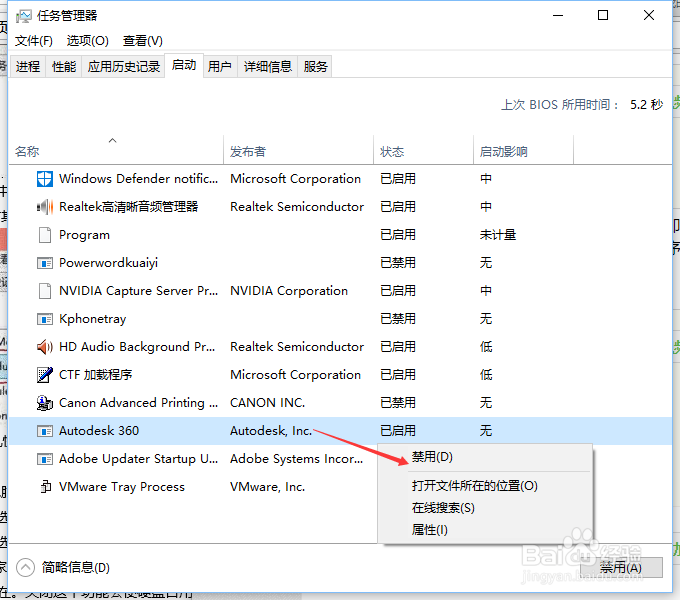Switch to the 进程 tab
The width and height of the screenshot is (680, 600).
point(28,66)
